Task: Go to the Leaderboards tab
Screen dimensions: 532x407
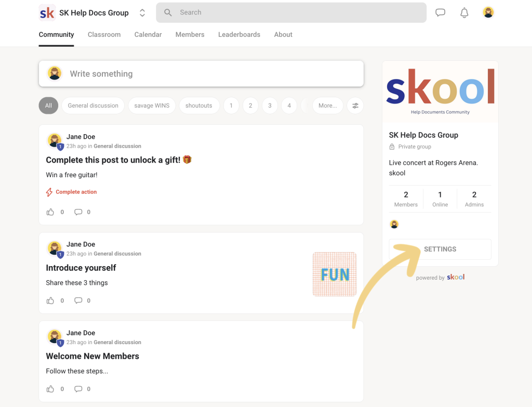Action: point(239,34)
